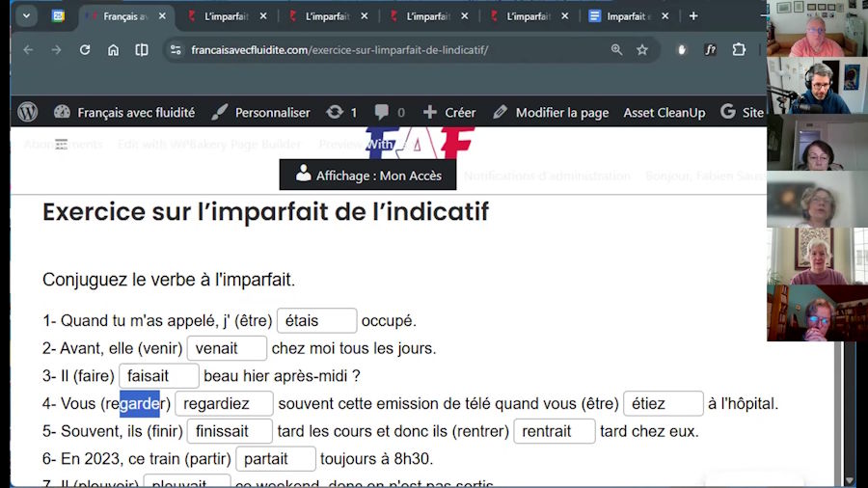Open the Affichage : Mon Accès selector

point(368,175)
